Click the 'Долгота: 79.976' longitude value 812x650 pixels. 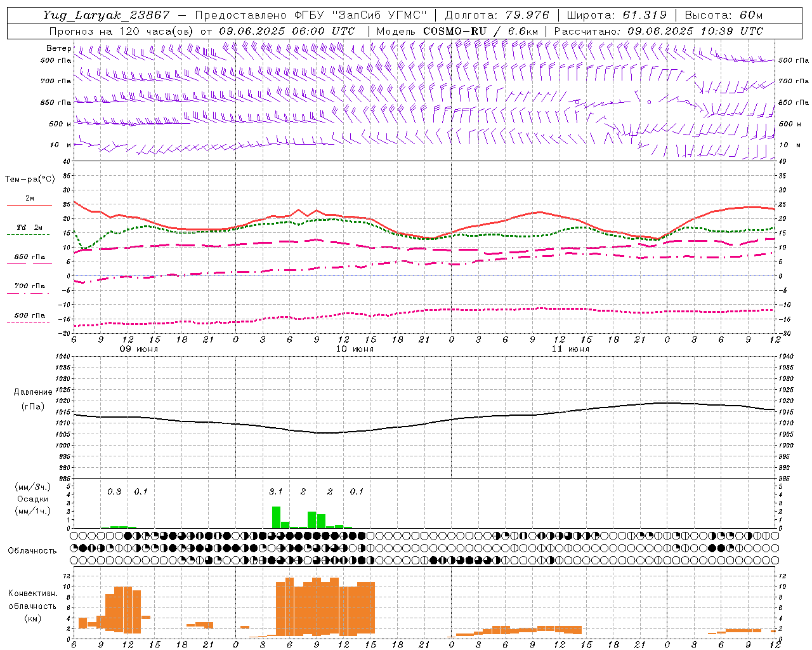coord(497,15)
